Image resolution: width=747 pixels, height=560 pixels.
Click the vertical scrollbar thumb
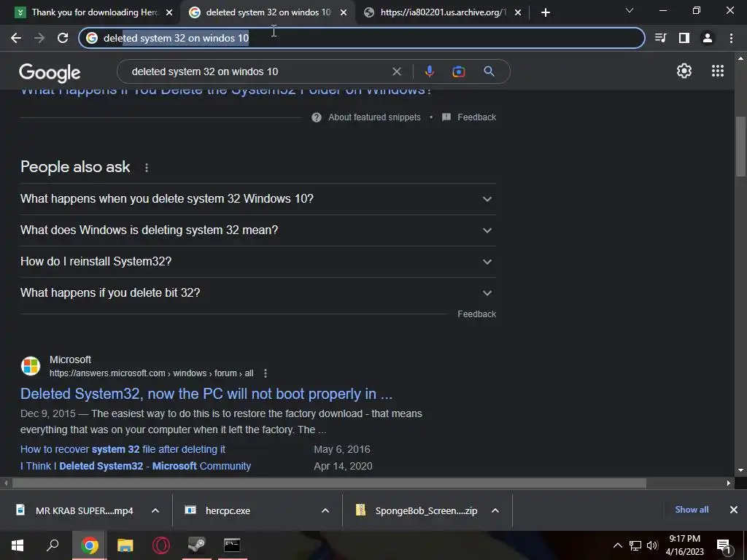[x=740, y=147]
